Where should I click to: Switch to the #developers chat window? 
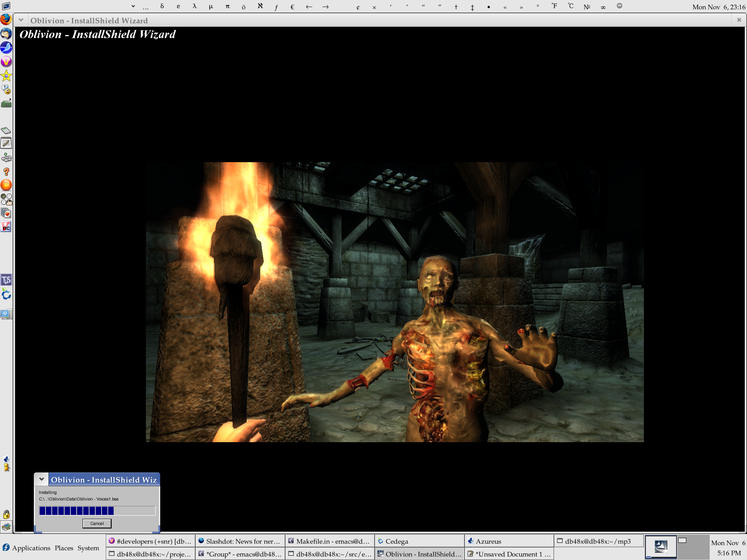click(x=151, y=541)
